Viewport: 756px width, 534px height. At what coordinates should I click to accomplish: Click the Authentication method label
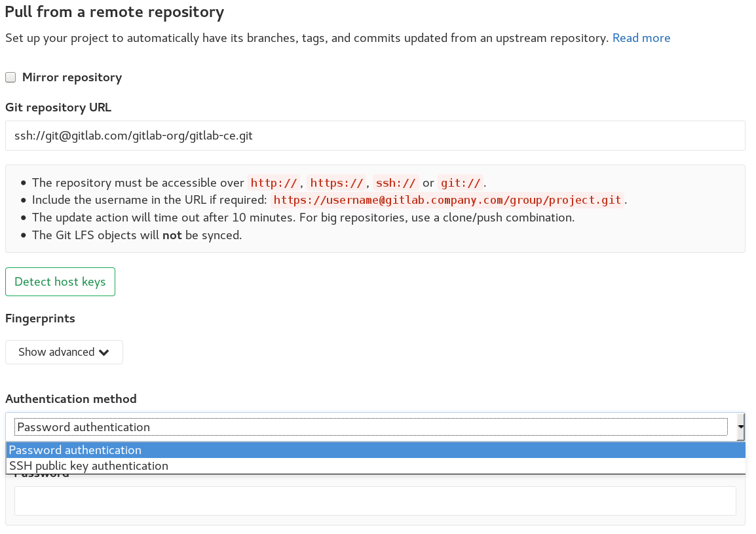[70, 398]
